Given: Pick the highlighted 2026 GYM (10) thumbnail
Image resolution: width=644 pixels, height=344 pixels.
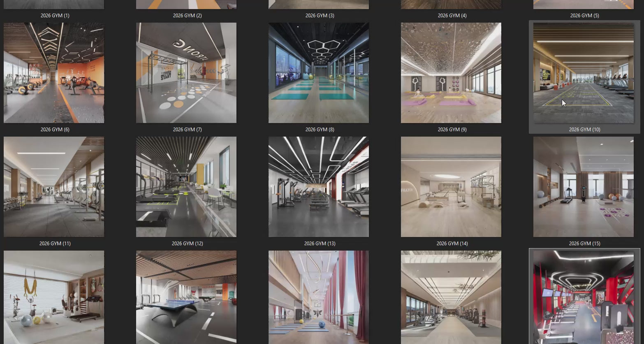Looking at the screenshot, I should pyautogui.click(x=584, y=73).
